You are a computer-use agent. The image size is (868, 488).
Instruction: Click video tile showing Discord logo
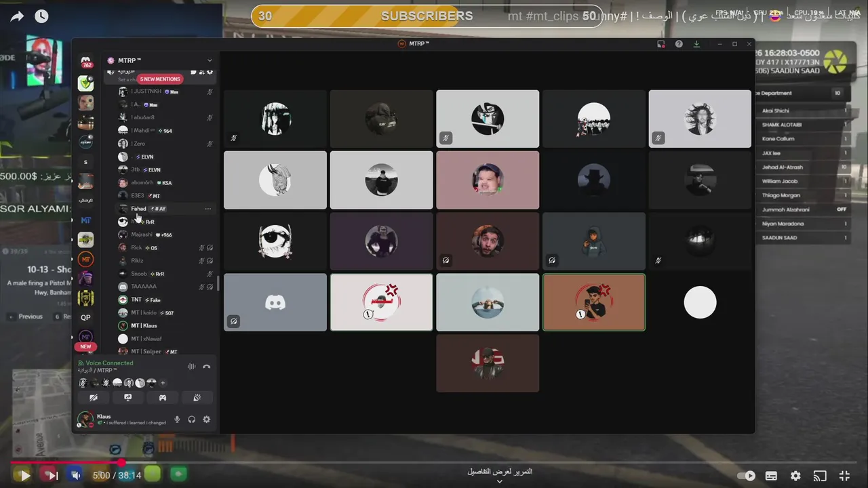[275, 302]
